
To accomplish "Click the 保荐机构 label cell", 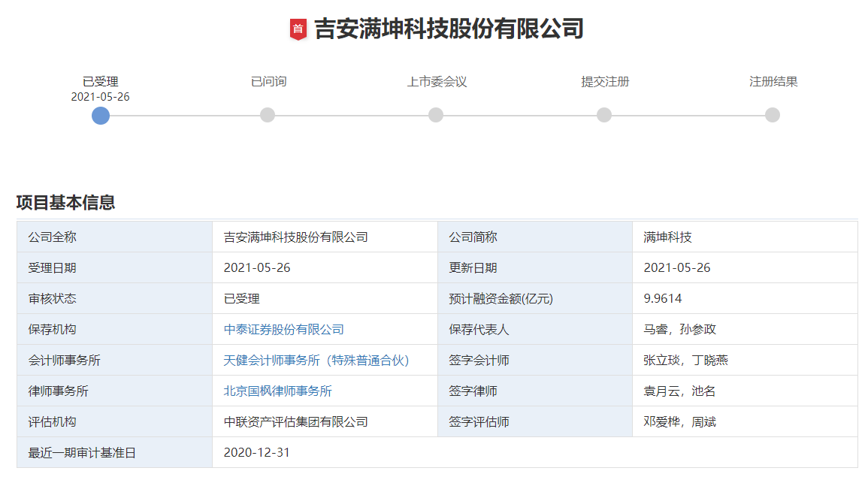I will click(114, 329).
